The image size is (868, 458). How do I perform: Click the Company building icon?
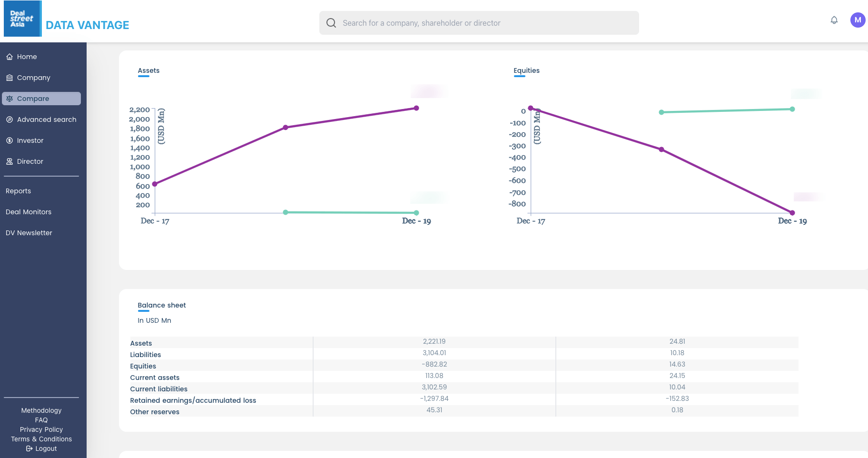click(10, 78)
